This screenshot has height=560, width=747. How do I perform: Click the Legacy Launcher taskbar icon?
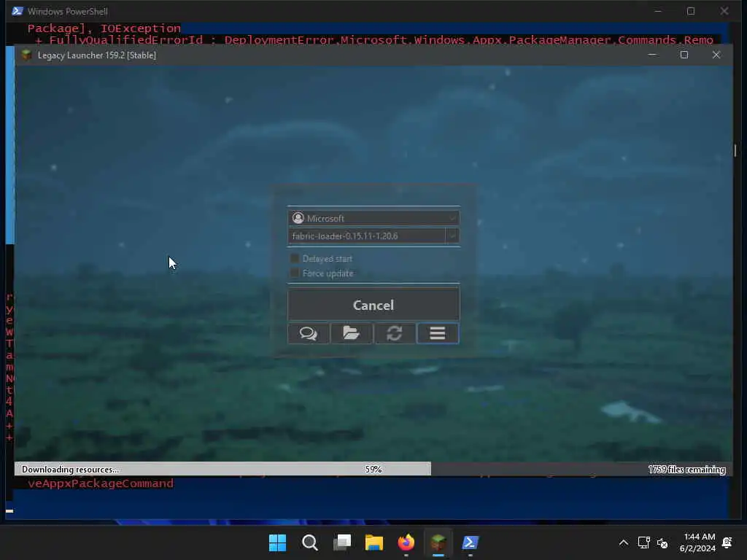(438, 542)
